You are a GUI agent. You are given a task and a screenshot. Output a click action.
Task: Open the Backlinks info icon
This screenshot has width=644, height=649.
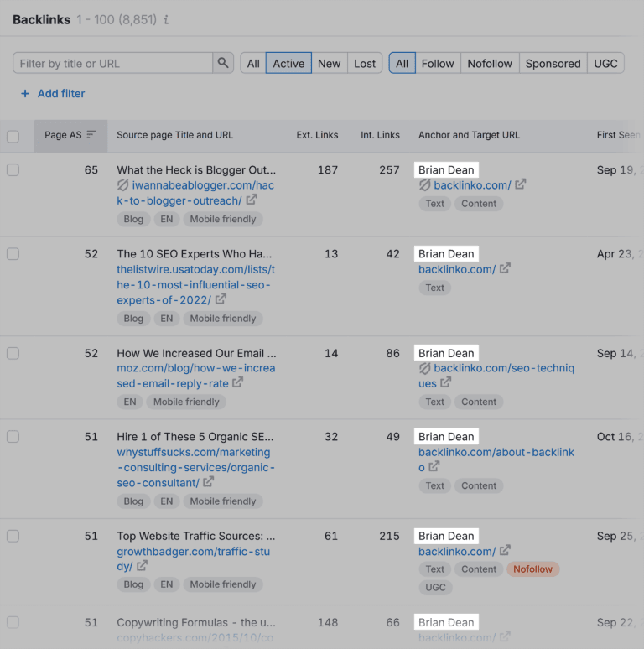pos(166,19)
